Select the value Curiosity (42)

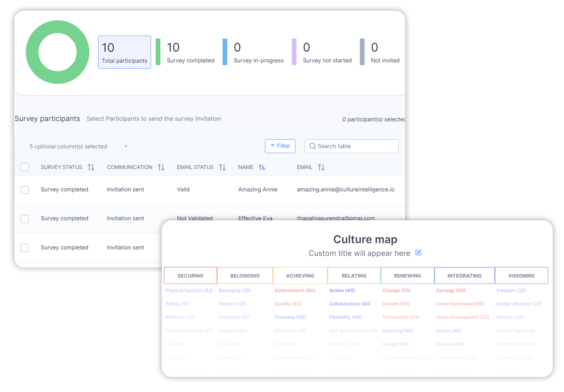[290, 317]
